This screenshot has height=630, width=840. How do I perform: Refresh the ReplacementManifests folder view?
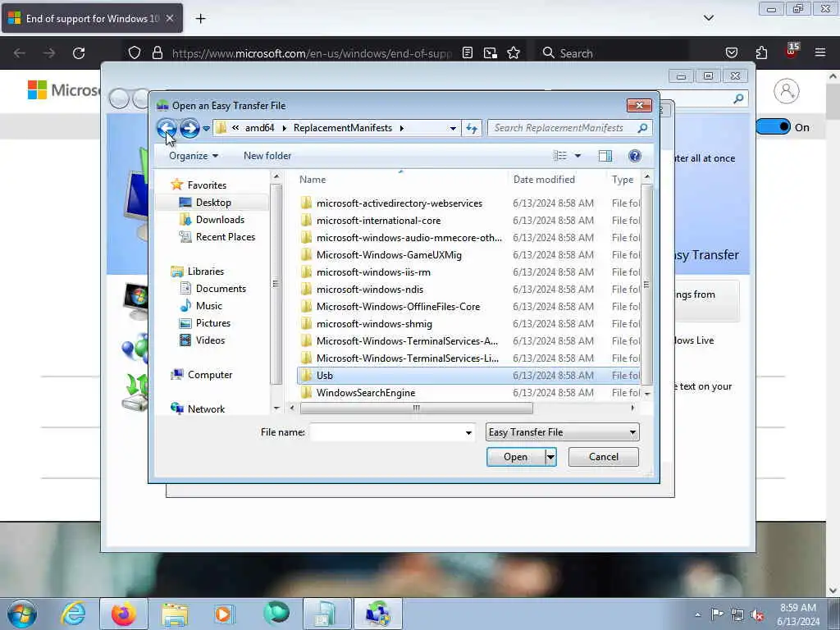click(x=472, y=128)
